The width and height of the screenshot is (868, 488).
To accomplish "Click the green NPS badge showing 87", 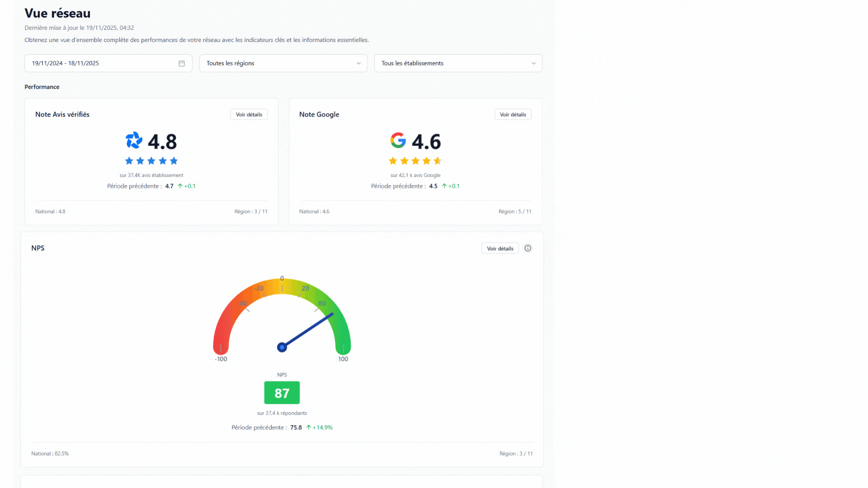I will pos(282,393).
